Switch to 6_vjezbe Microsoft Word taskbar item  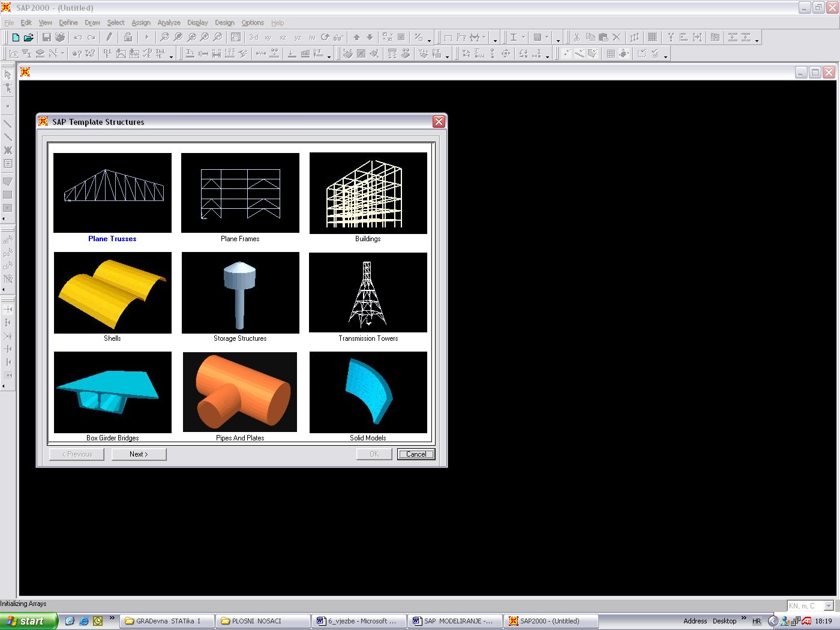pyautogui.click(x=359, y=621)
